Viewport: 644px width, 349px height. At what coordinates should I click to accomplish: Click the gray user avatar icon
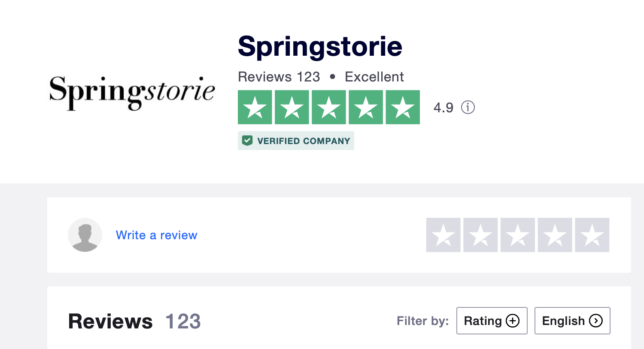[x=85, y=235]
